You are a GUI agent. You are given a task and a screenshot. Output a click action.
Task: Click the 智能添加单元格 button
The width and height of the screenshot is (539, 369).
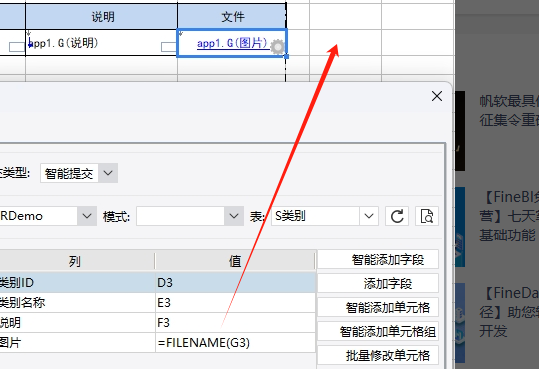click(378, 307)
